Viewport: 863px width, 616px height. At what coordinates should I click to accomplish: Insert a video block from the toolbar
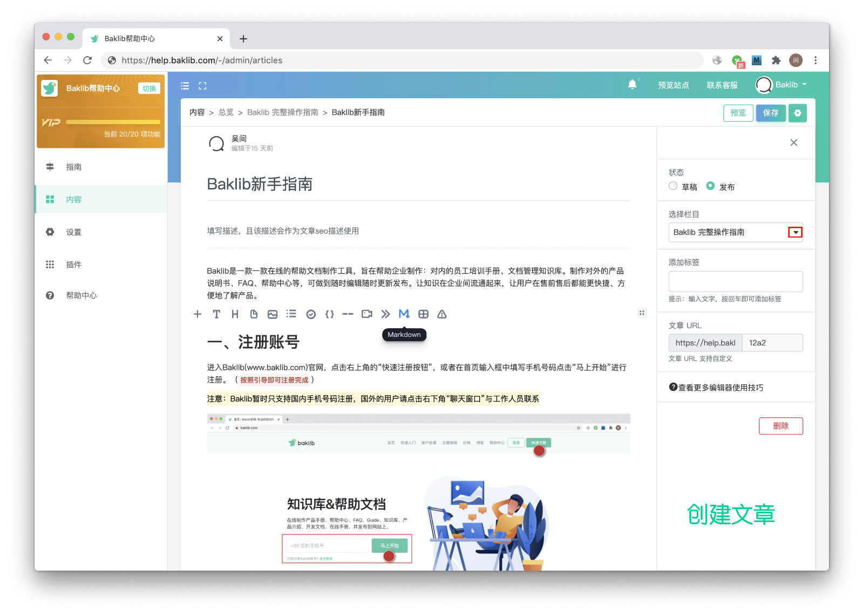[x=367, y=314]
